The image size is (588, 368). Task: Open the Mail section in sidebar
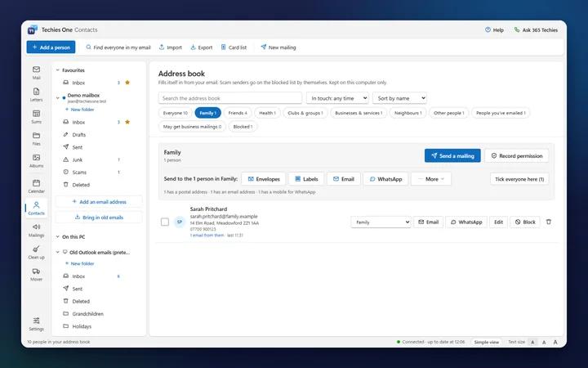pyautogui.click(x=37, y=73)
